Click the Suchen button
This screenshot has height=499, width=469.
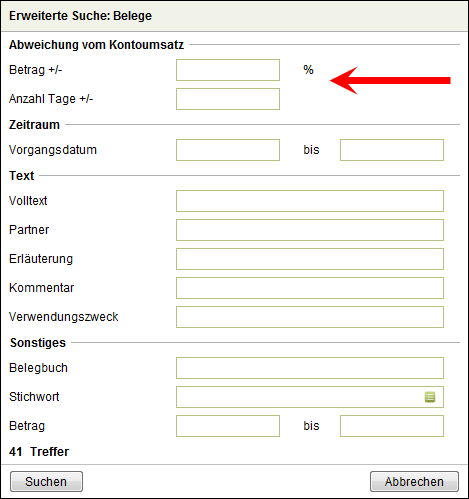click(x=46, y=481)
